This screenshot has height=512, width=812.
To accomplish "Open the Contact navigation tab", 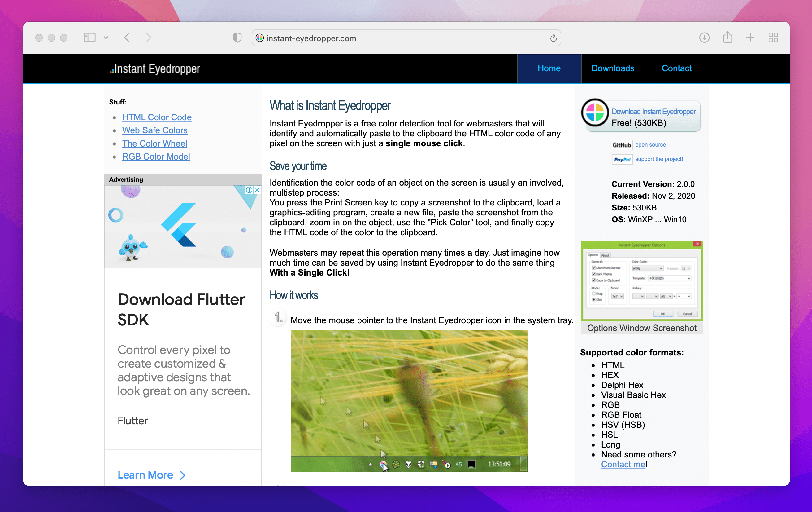I will coord(676,68).
